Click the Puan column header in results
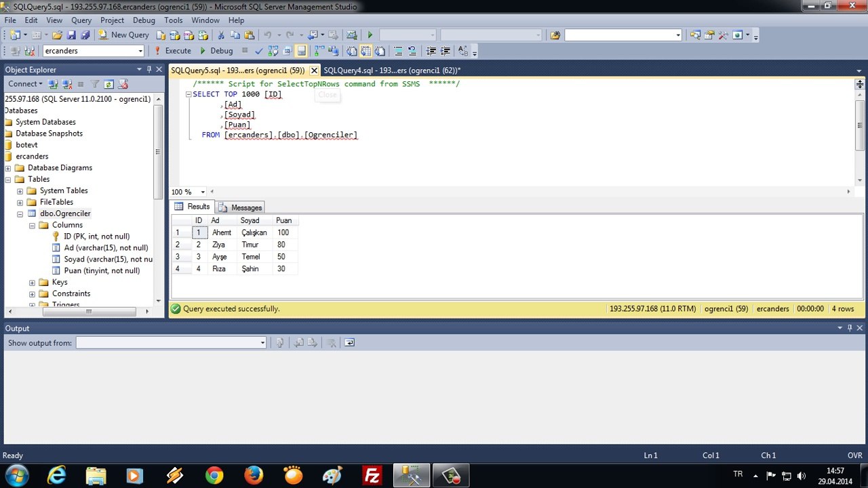This screenshot has width=868, height=488. point(284,220)
